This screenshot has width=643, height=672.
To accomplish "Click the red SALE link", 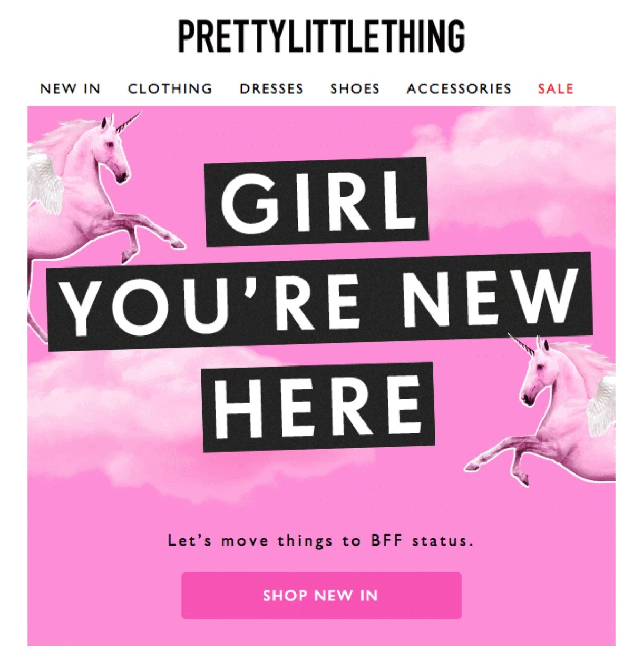I will [556, 88].
